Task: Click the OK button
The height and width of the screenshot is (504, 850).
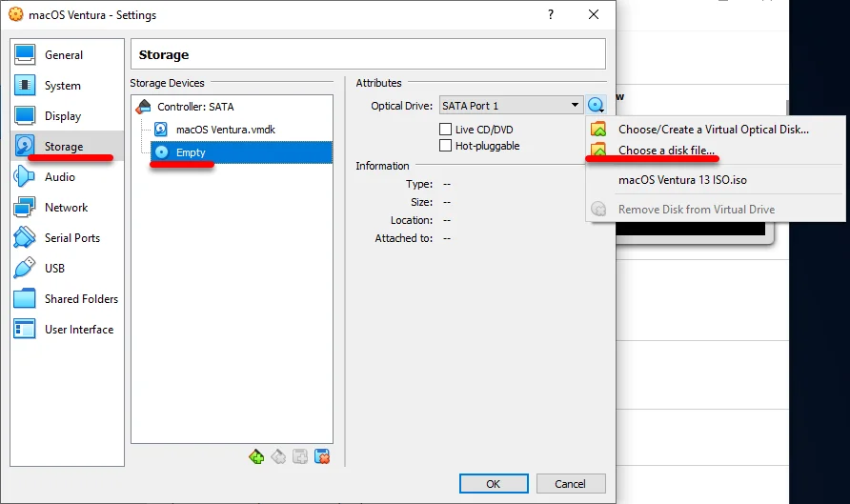Action: pyautogui.click(x=494, y=483)
